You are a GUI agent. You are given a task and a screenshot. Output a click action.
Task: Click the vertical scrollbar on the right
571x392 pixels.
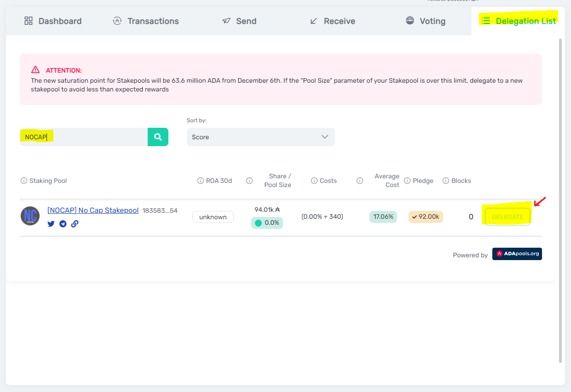pos(560,200)
